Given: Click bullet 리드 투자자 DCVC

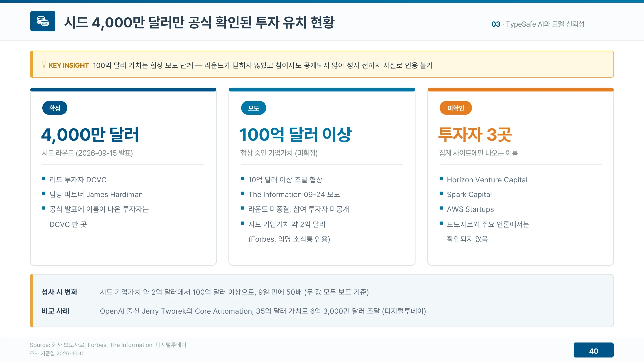Looking at the screenshot, I should (78, 180).
